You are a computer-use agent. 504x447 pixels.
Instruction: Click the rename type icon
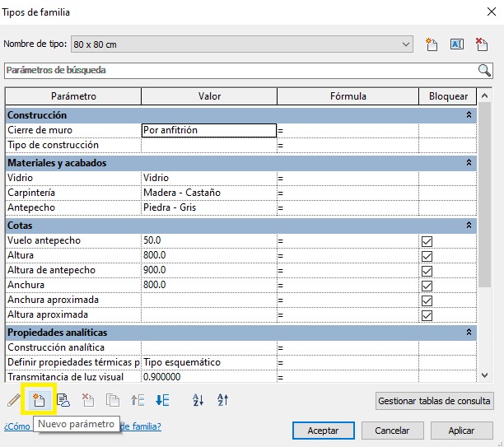[x=457, y=44]
